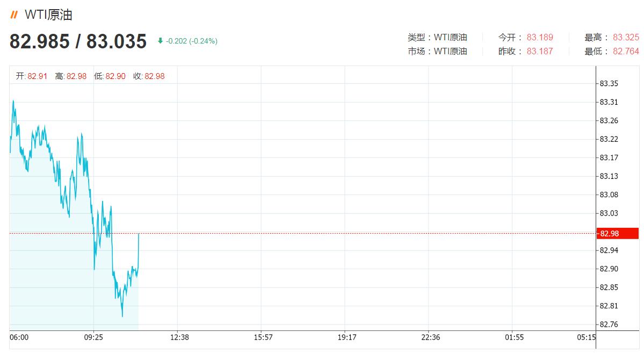
Task: Click the WTI原油 title heading
Action: [x=48, y=15]
